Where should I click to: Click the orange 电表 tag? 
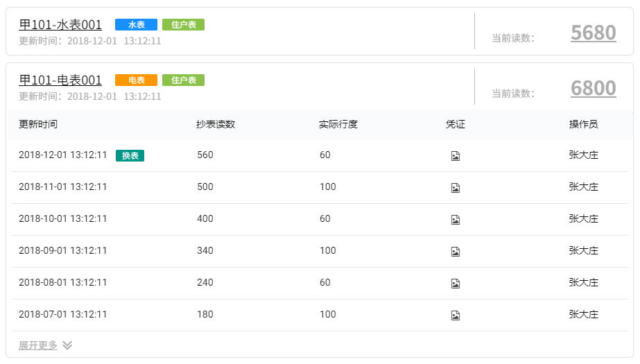coord(136,80)
